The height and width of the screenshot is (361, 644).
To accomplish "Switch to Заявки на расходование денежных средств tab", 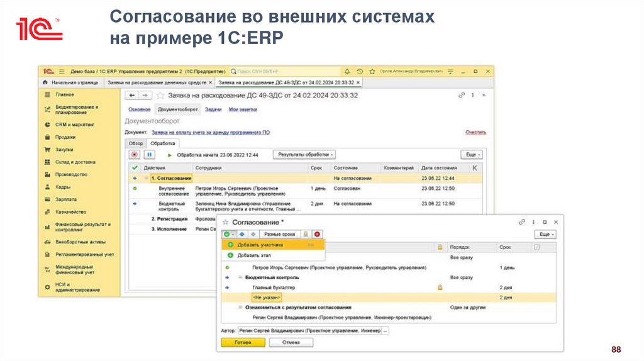I will (x=160, y=82).
